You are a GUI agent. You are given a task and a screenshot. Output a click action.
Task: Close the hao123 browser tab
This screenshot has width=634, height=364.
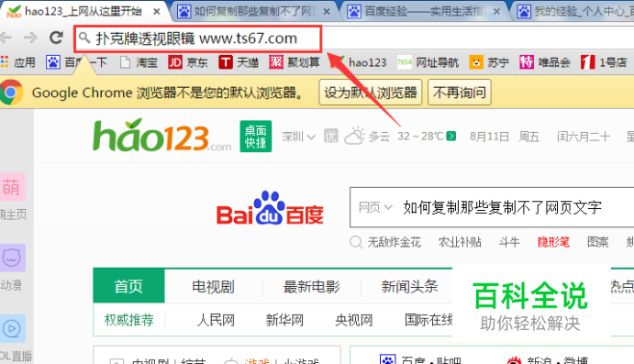click(x=157, y=12)
